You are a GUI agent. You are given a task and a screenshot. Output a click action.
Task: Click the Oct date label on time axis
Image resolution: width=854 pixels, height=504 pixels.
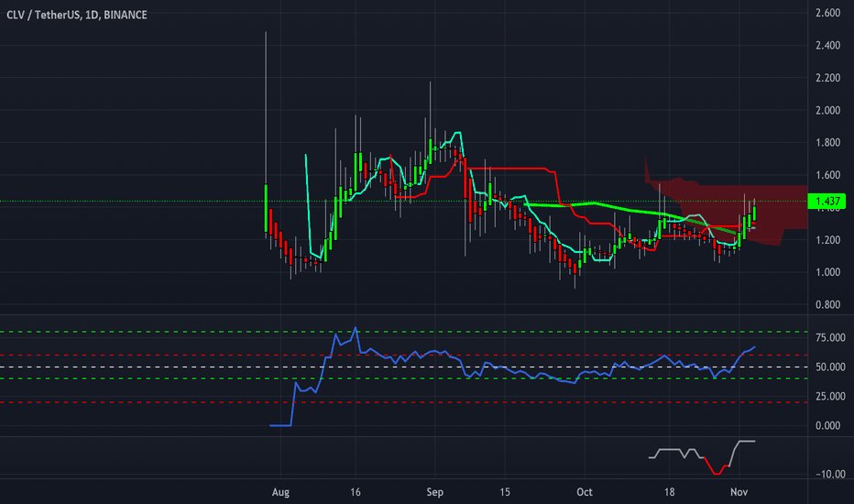pos(585,492)
